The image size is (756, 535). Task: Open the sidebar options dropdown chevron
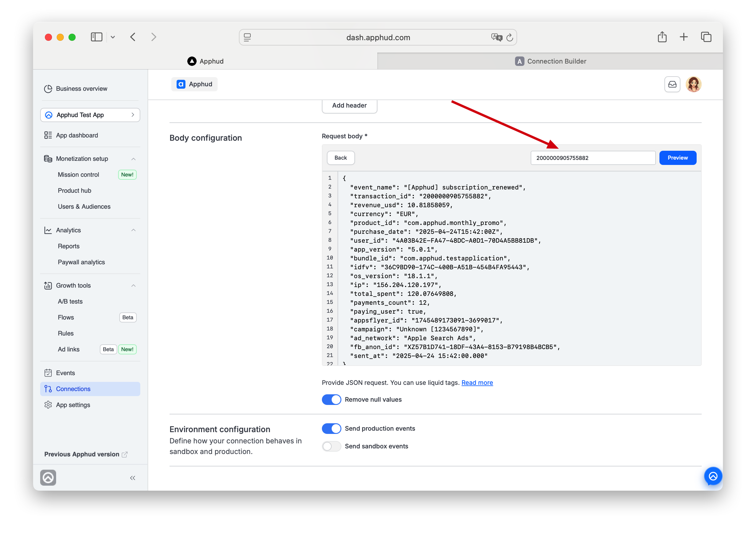[113, 37]
